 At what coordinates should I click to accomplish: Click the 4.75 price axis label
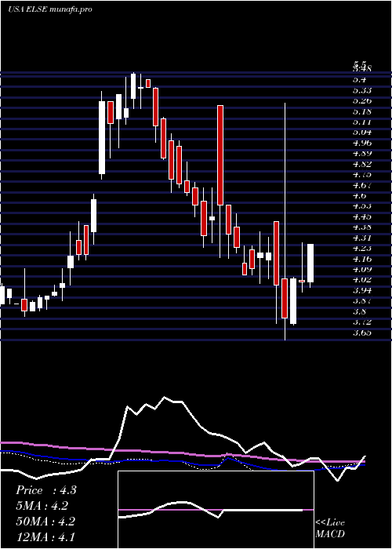[362, 174]
